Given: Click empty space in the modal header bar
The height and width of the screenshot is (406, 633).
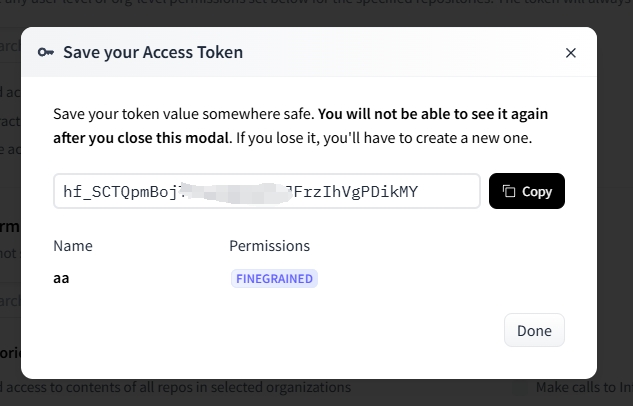Looking at the screenshot, I should [404, 52].
